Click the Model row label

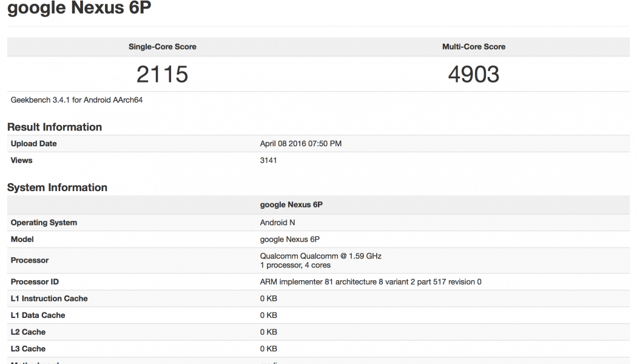coord(22,240)
